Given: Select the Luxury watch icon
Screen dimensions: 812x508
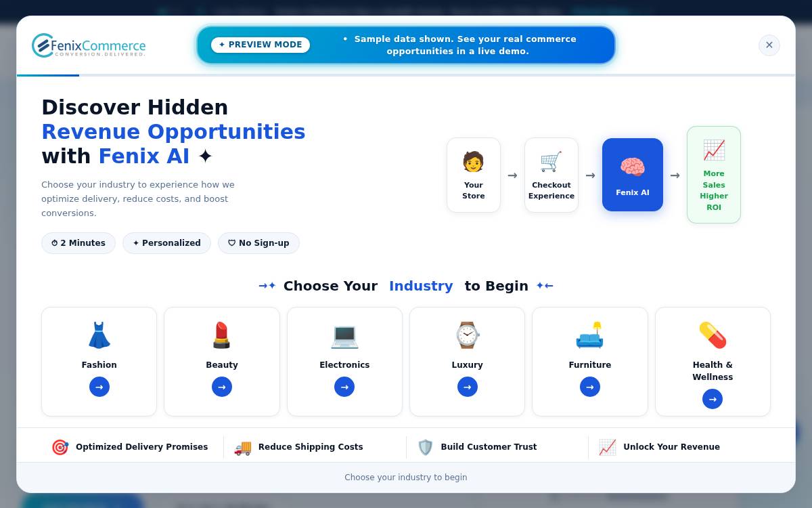Looking at the screenshot, I should [467, 335].
